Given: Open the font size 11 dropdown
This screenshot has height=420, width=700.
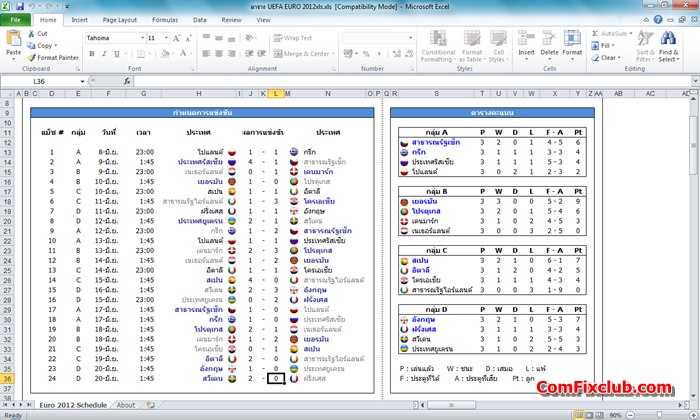Looking at the screenshot, I should (x=166, y=38).
